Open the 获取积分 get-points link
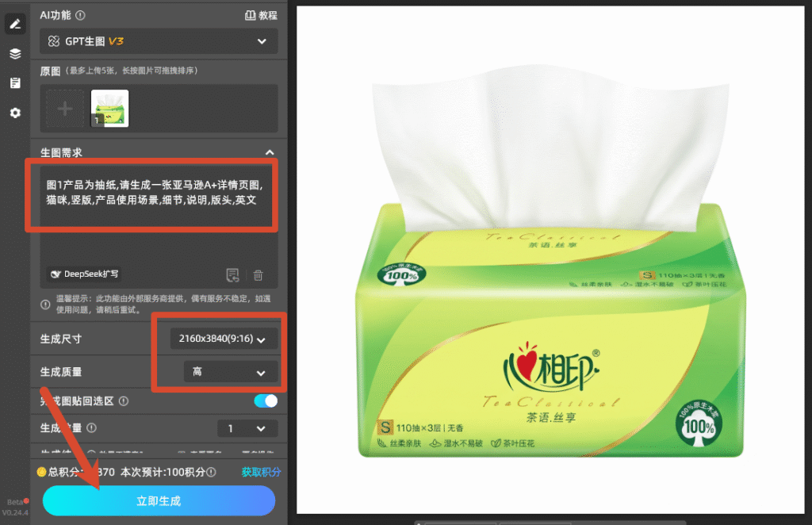 (261, 472)
